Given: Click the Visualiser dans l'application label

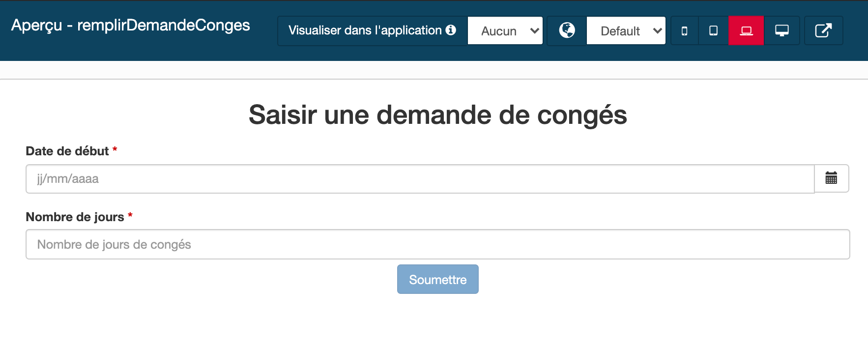Looking at the screenshot, I should (365, 30).
